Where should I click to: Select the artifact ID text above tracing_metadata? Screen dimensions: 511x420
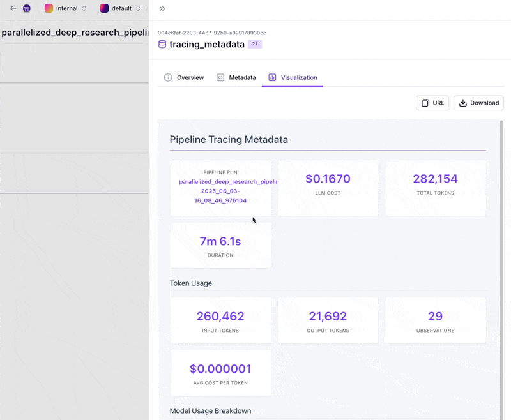[x=211, y=33]
